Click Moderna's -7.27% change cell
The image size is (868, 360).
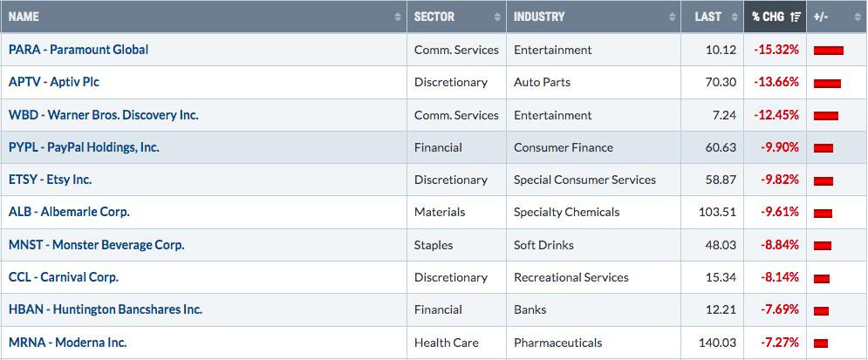[x=775, y=343]
